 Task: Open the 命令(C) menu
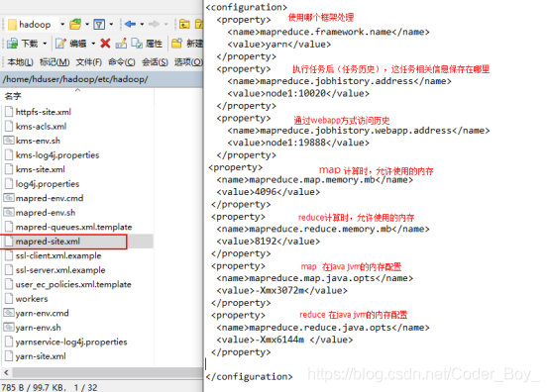click(x=122, y=62)
